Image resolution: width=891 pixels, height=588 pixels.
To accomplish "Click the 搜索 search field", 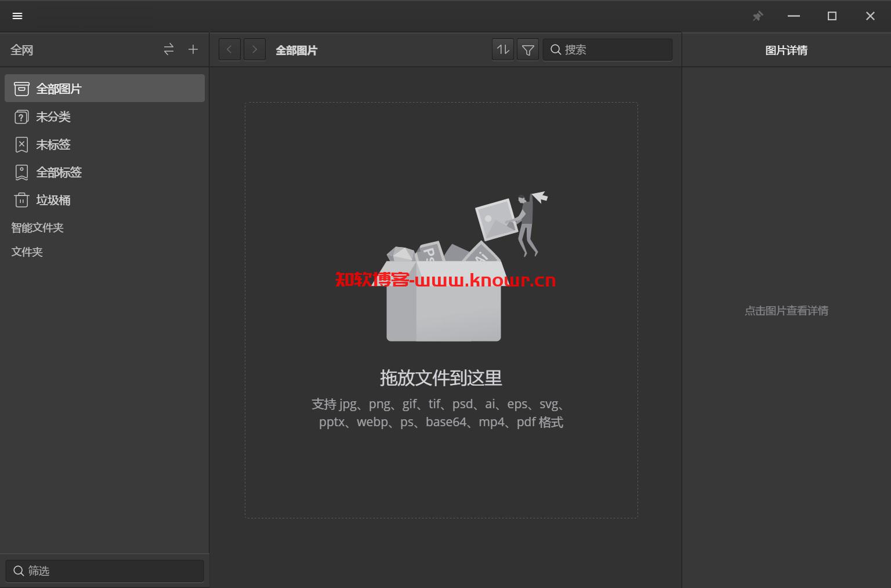I will coord(608,50).
